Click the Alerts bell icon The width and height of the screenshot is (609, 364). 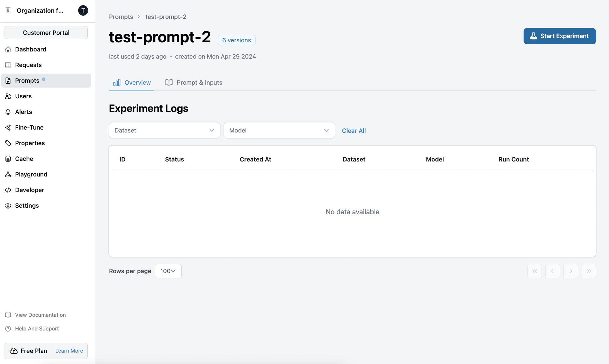click(8, 112)
